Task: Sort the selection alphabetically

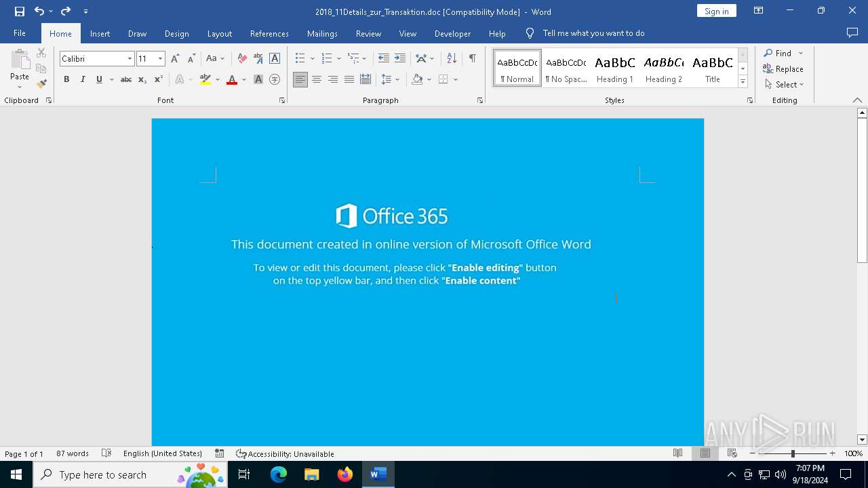Action: tap(452, 58)
